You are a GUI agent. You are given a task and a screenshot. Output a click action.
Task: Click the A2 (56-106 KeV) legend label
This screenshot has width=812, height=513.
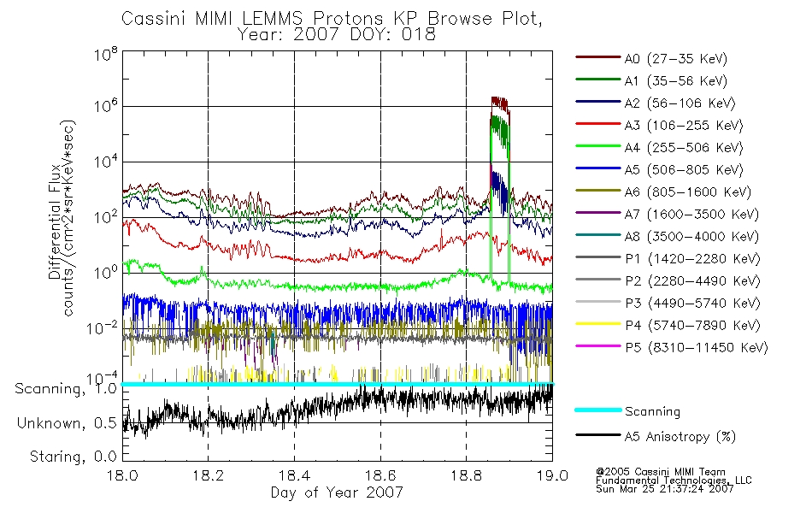click(680, 103)
